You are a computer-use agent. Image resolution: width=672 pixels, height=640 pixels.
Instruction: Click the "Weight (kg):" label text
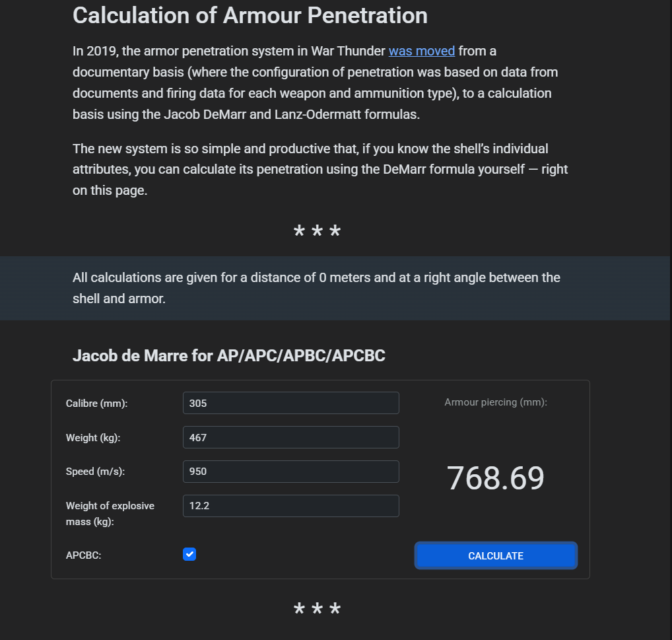point(93,438)
